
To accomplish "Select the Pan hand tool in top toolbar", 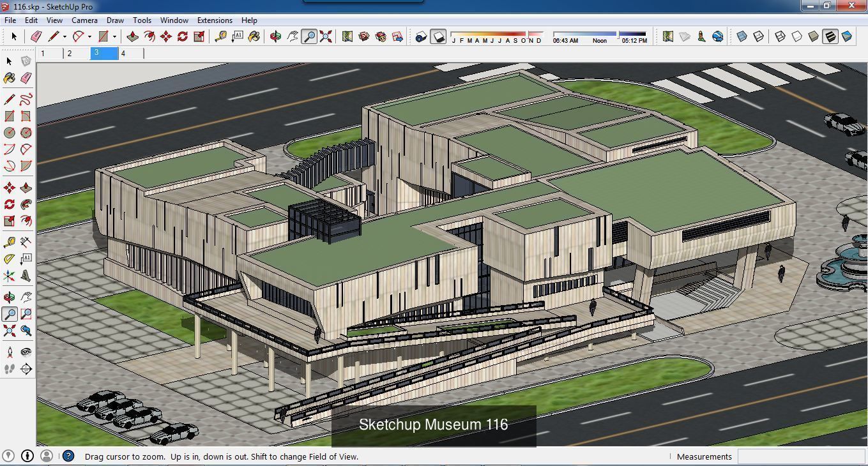I will tap(292, 36).
